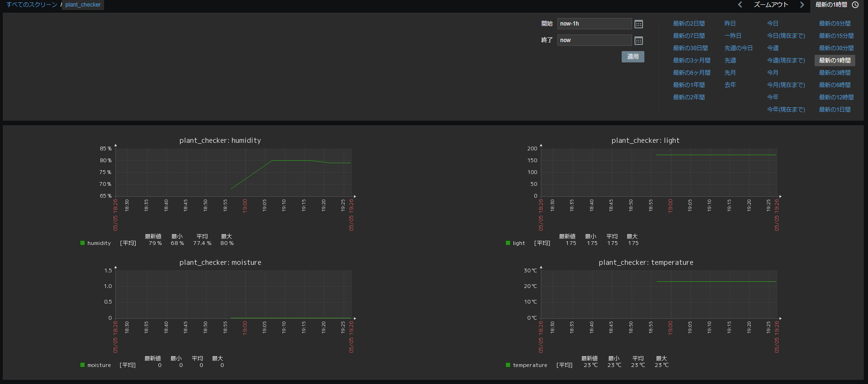Click the next time period arrow

802,5
